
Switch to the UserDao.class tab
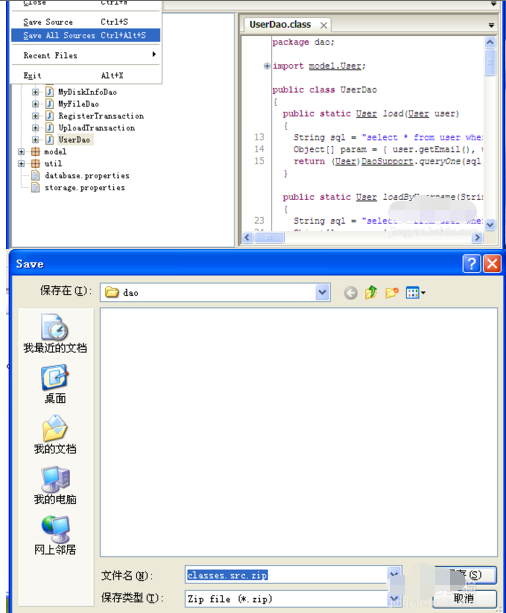coord(280,25)
